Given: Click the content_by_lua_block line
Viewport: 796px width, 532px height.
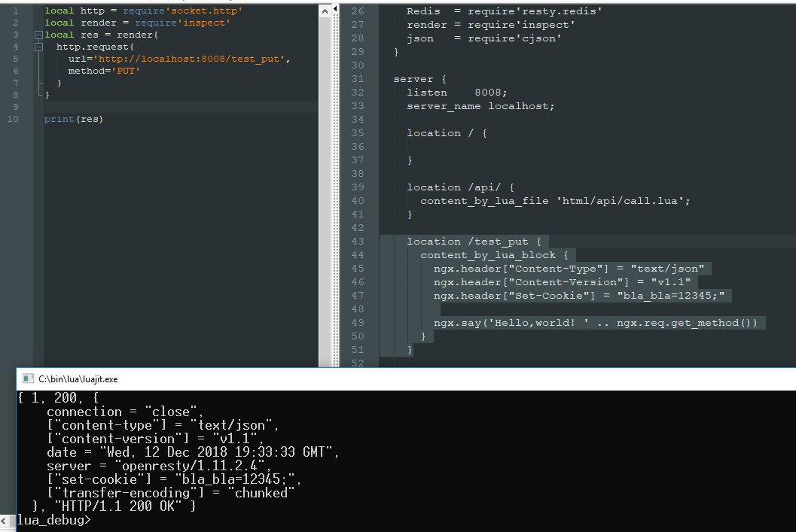Looking at the screenshot, I should (494, 255).
